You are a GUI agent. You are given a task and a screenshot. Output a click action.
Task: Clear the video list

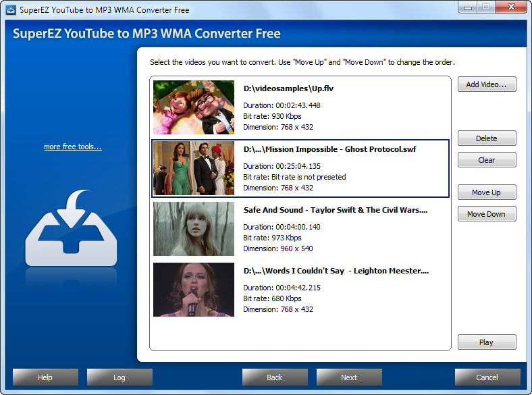click(x=487, y=160)
